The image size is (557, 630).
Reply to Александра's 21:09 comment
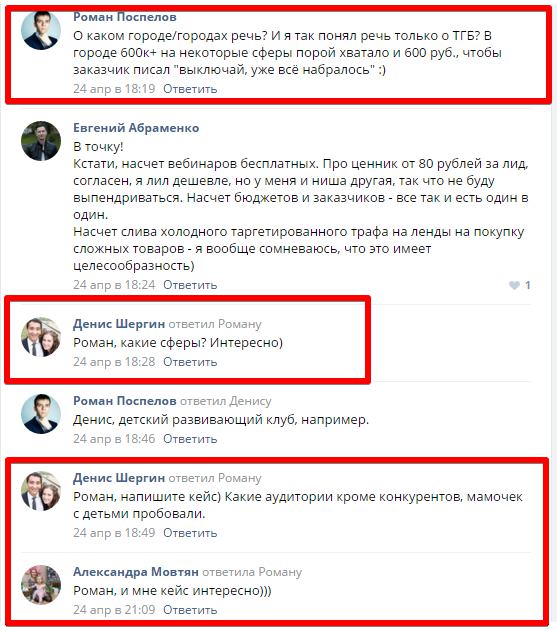pos(190,610)
